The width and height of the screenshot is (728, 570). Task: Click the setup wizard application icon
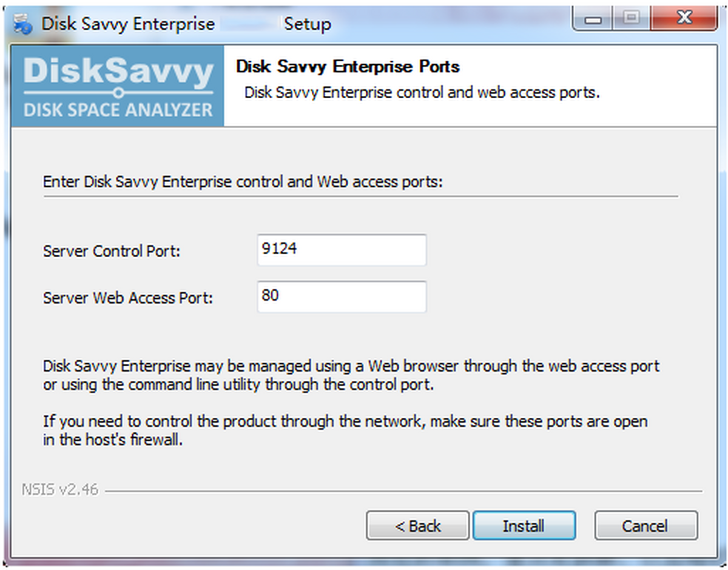(x=21, y=23)
